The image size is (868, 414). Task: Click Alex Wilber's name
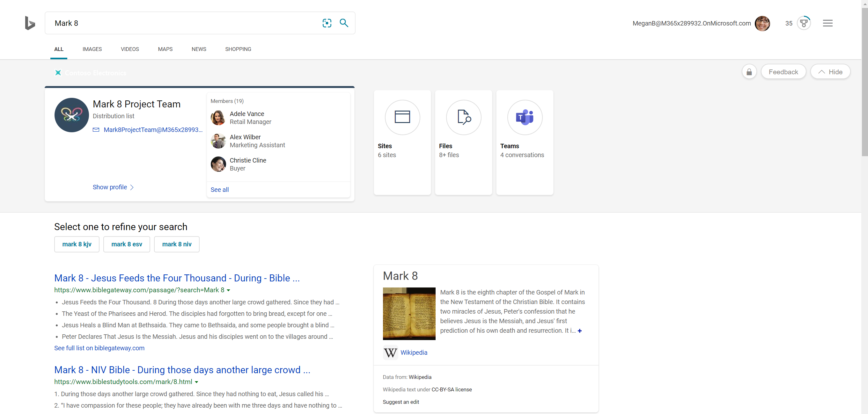click(x=245, y=137)
